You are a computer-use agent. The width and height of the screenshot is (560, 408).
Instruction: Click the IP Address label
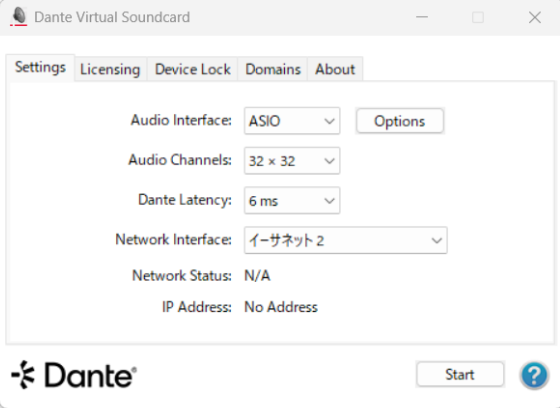click(197, 307)
